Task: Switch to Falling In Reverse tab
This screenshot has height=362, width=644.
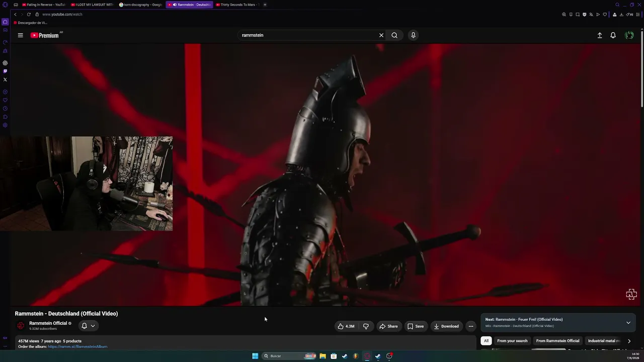Action: (x=43, y=5)
